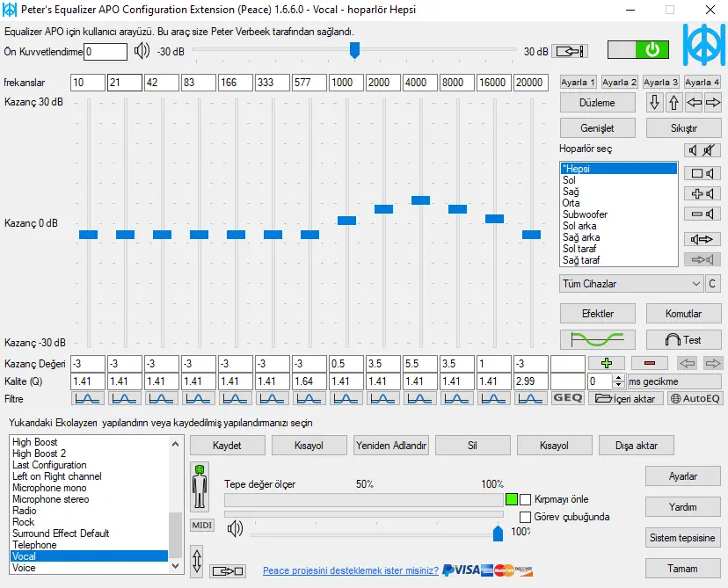This screenshot has width=728, height=588.
Task: Click the filter type icon under 1000 Hz
Action: tap(346, 399)
